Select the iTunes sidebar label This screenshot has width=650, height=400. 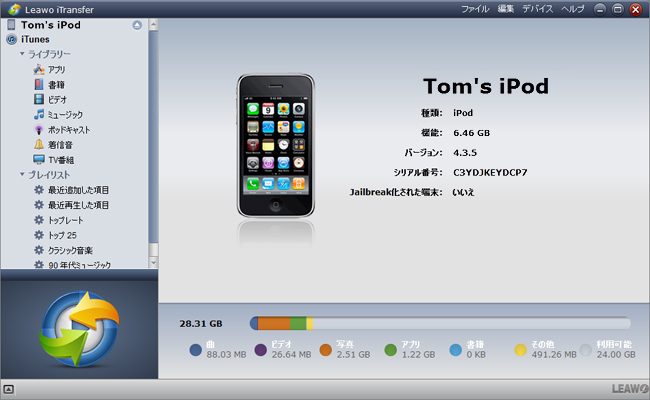point(35,39)
